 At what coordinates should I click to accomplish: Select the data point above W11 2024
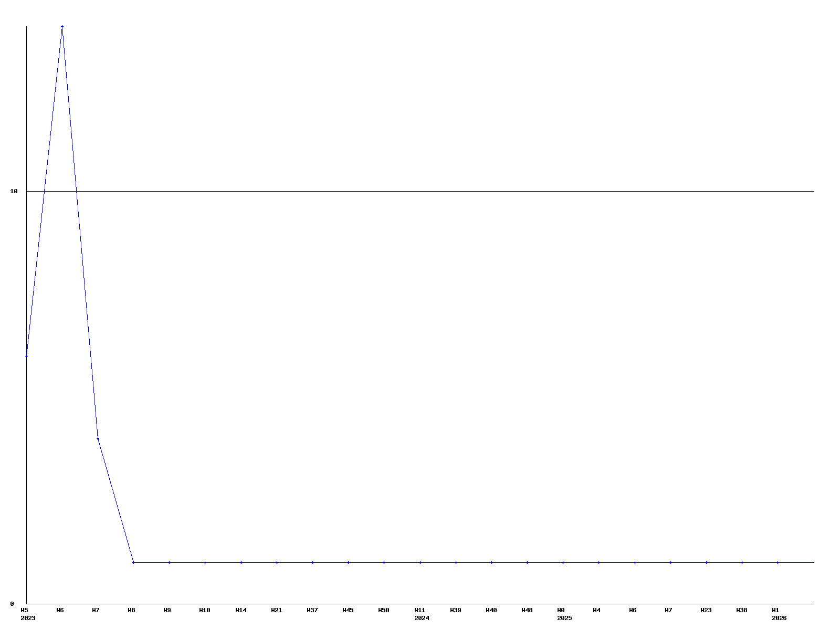(x=420, y=562)
